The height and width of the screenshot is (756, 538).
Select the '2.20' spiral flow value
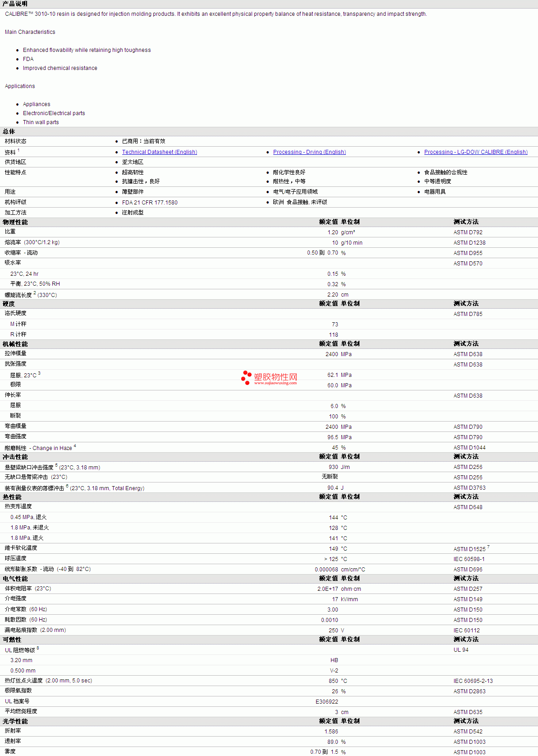click(333, 295)
